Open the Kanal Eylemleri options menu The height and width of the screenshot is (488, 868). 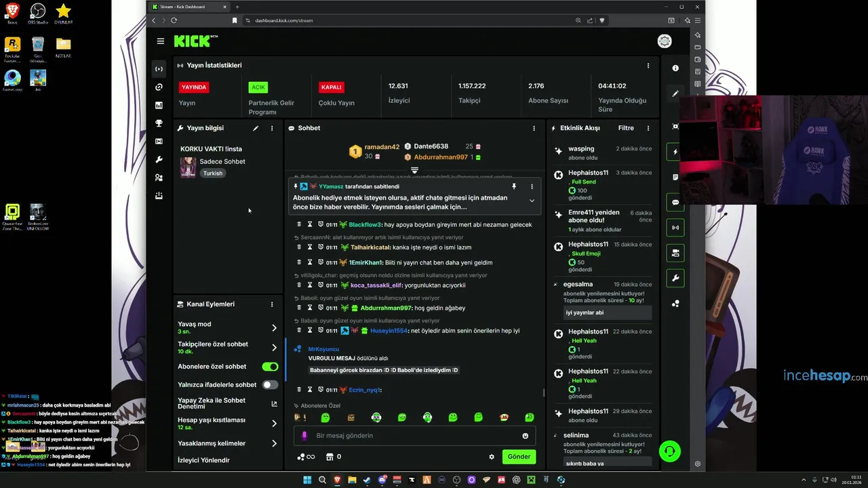(272, 304)
